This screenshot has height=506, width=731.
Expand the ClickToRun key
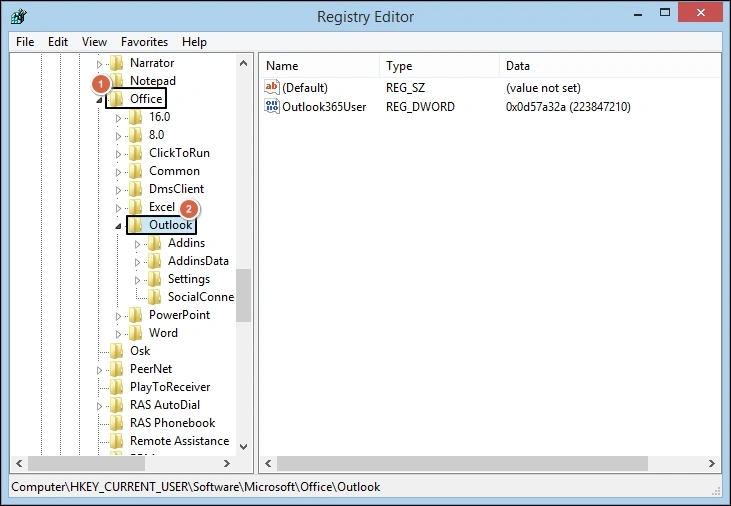click(118, 154)
